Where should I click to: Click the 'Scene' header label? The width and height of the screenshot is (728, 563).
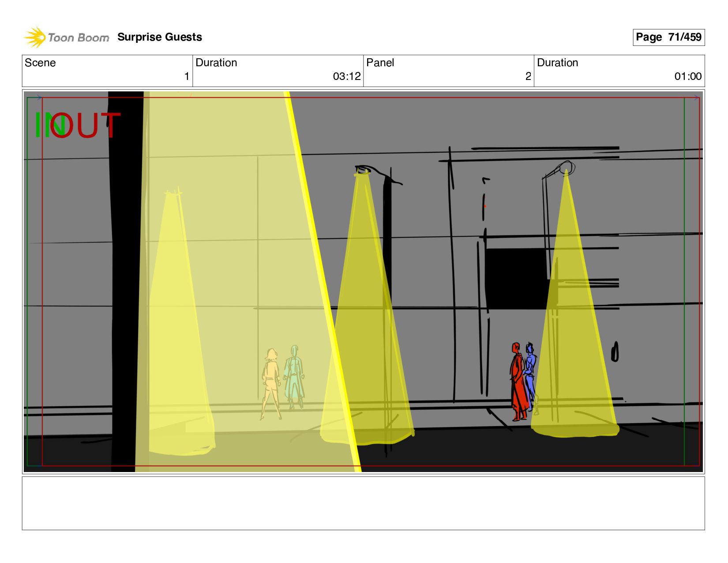point(40,63)
